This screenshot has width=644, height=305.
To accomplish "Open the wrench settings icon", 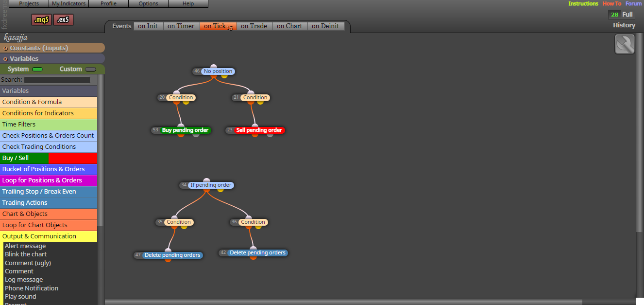I will coord(625,44).
